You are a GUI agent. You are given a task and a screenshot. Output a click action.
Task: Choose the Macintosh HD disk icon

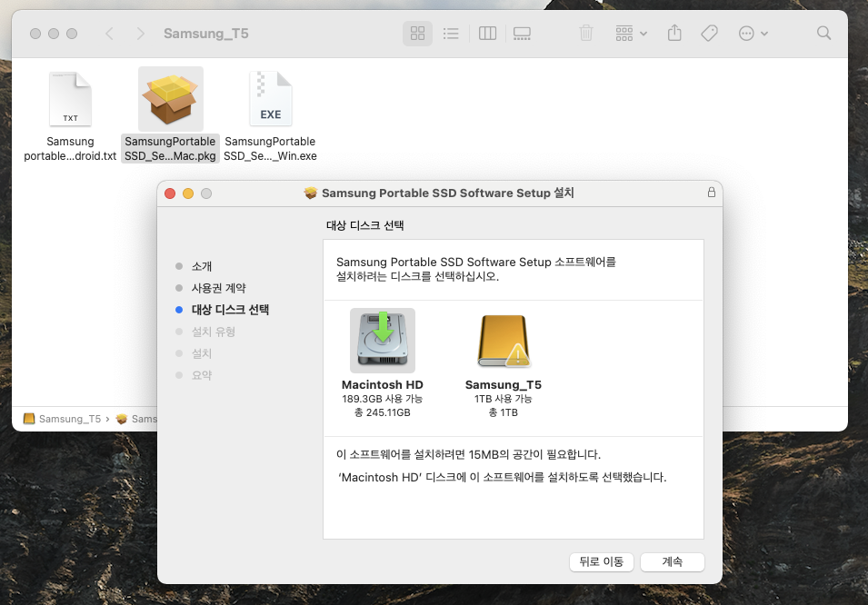tap(382, 341)
